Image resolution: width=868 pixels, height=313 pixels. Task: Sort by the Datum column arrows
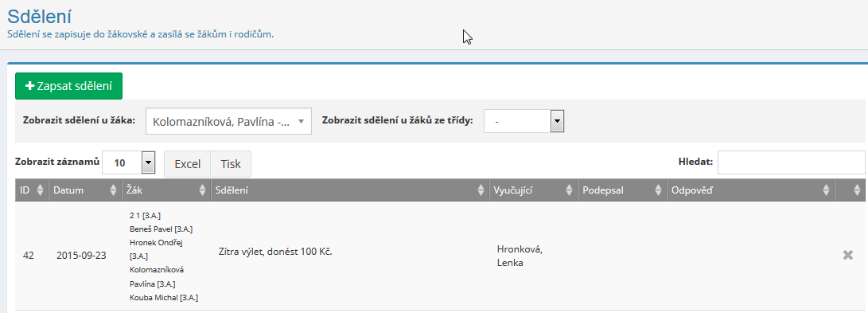pos(114,190)
